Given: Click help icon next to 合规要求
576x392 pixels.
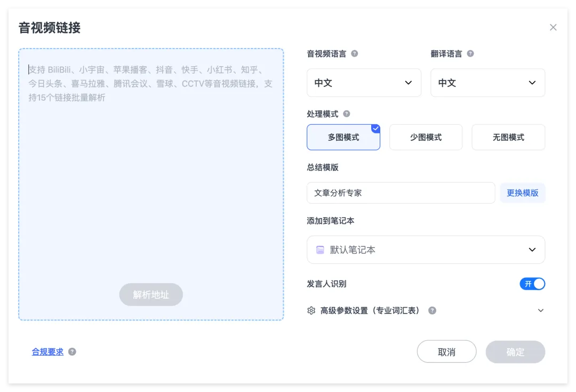Looking at the screenshot, I should point(73,351).
